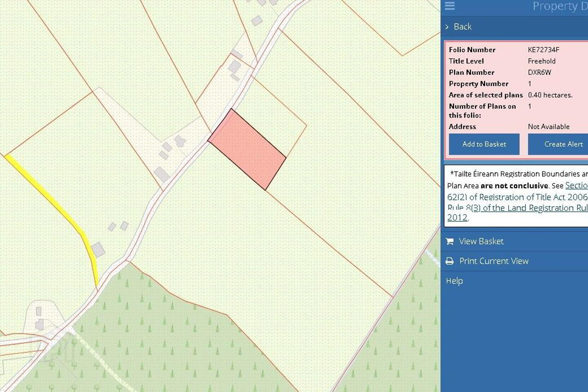Click the Plan Number label
The width and height of the screenshot is (588, 392).
click(x=471, y=72)
